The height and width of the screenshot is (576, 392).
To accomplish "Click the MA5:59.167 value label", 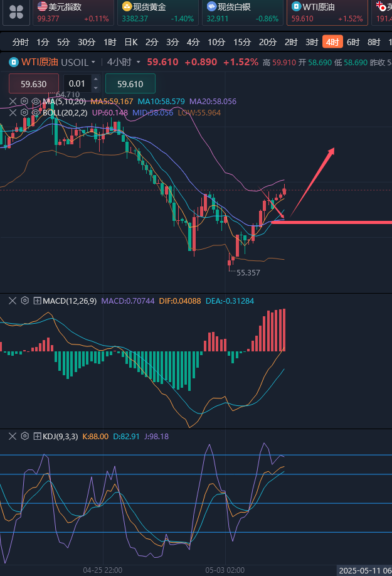I will [x=112, y=102].
